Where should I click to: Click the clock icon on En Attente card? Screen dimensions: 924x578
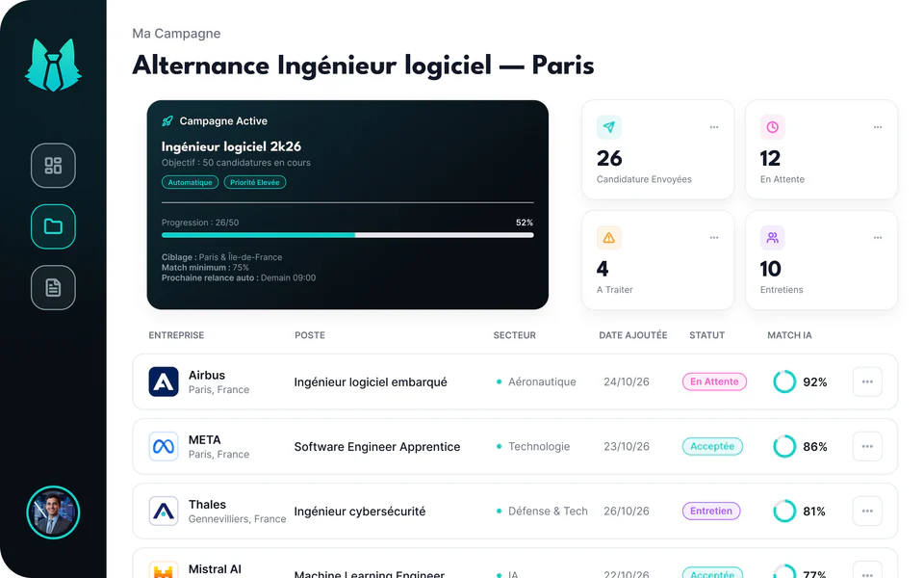pos(772,127)
